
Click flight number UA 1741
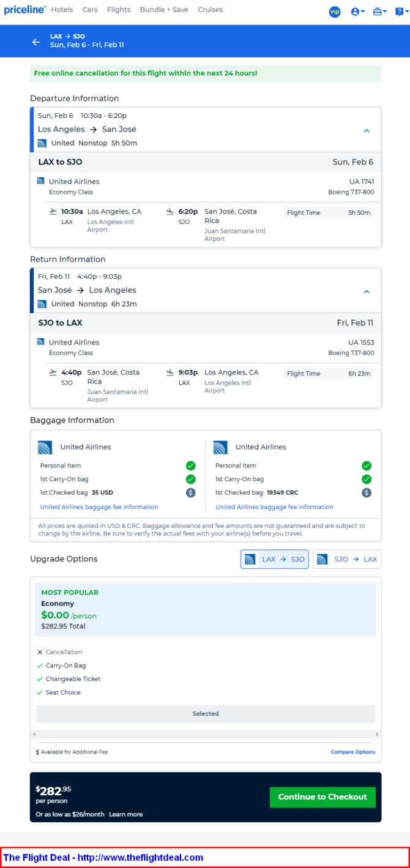pyautogui.click(x=362, y=182)
